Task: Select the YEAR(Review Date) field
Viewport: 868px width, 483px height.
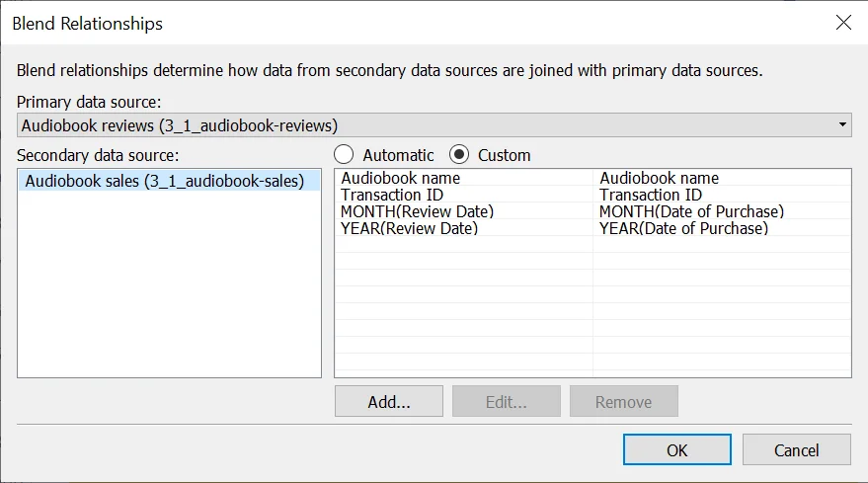Action: [x=409, y=228]
